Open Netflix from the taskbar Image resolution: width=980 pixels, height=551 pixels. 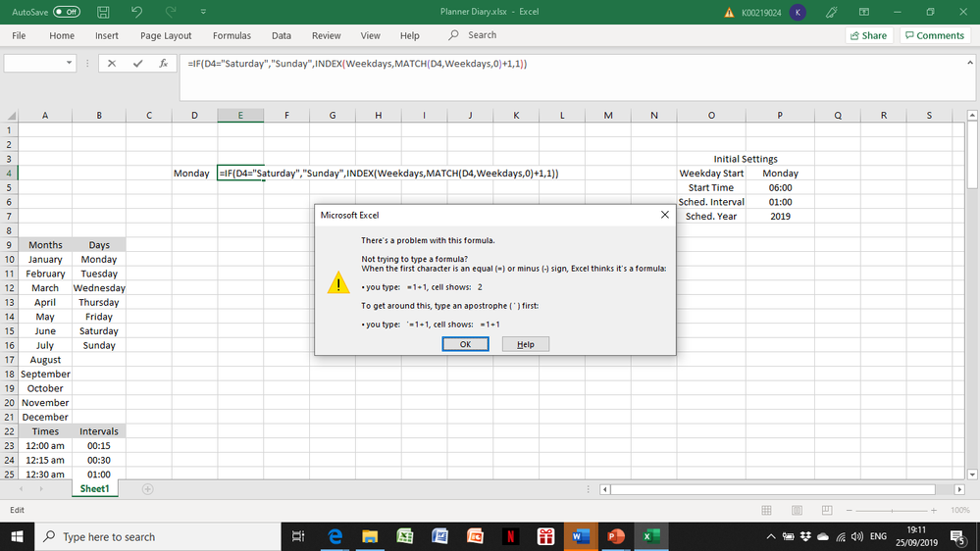[510, 536]
